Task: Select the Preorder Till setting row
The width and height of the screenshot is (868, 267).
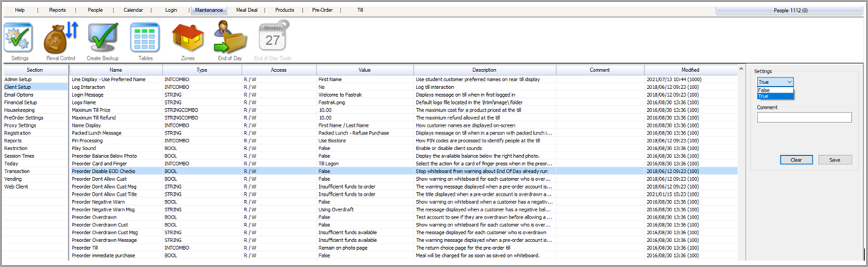Action: coord(403,248)
